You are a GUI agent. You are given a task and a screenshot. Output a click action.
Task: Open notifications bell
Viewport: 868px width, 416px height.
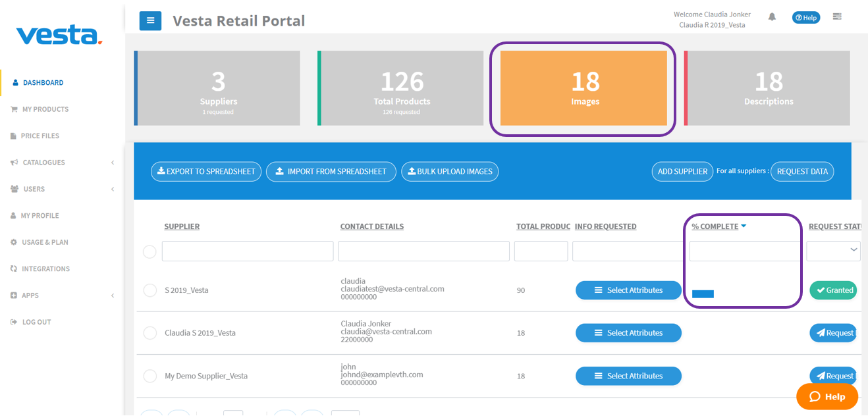click(772, 17)
